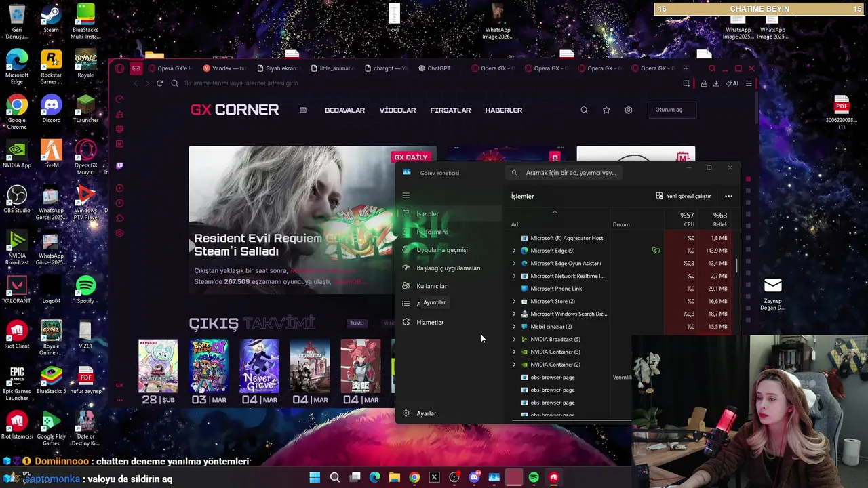The height and width of the screenshot is (488, 868).
Task: Click GX Corner search magnifier icon
Action: pyautogui.click(x=584, y=110)
